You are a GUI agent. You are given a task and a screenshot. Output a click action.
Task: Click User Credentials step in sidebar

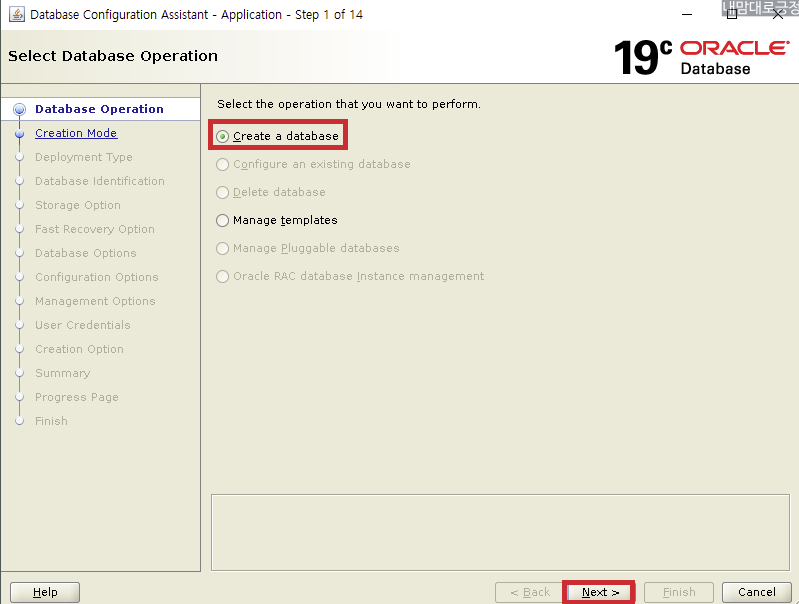(83, 325)
